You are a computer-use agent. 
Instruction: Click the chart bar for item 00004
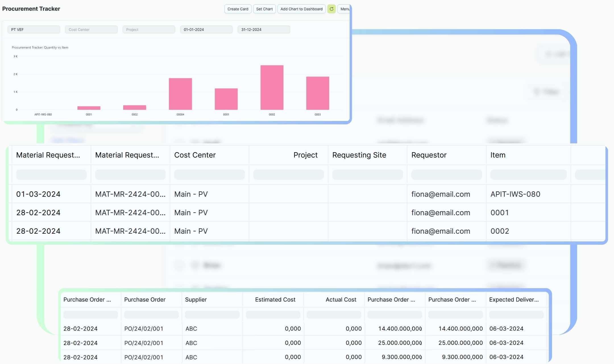[x=180, y=94]
